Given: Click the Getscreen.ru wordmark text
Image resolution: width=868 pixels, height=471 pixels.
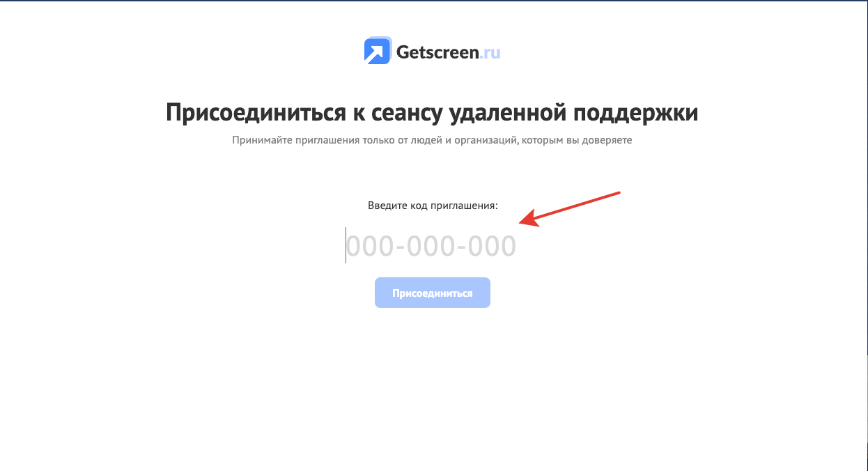Looking at the screenshot, I should click(x=449, y=52).
